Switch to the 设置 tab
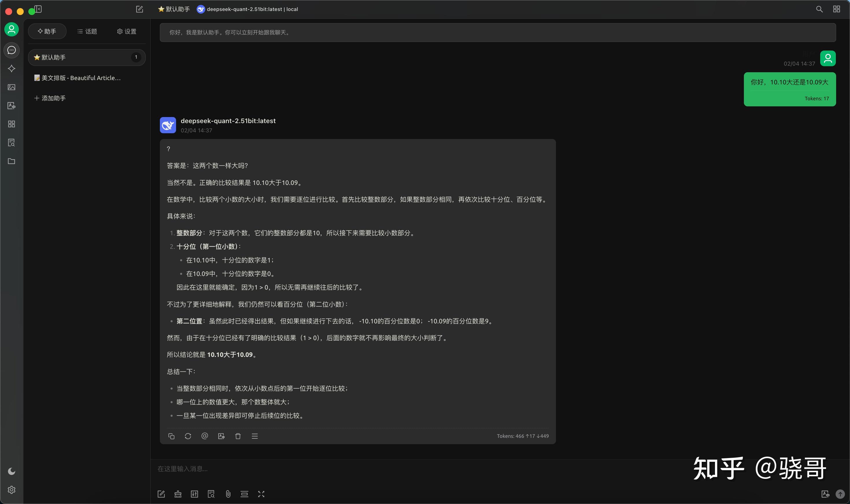 (126, 31)
